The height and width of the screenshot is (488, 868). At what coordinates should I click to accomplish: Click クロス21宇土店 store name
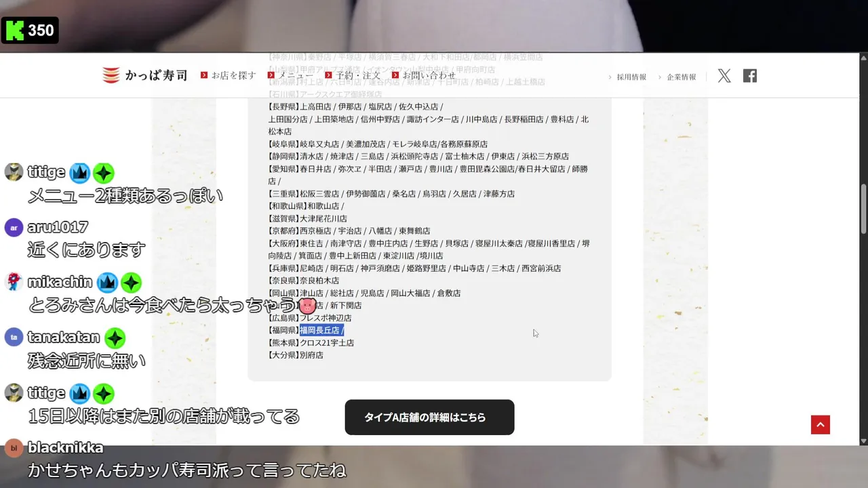327,343
